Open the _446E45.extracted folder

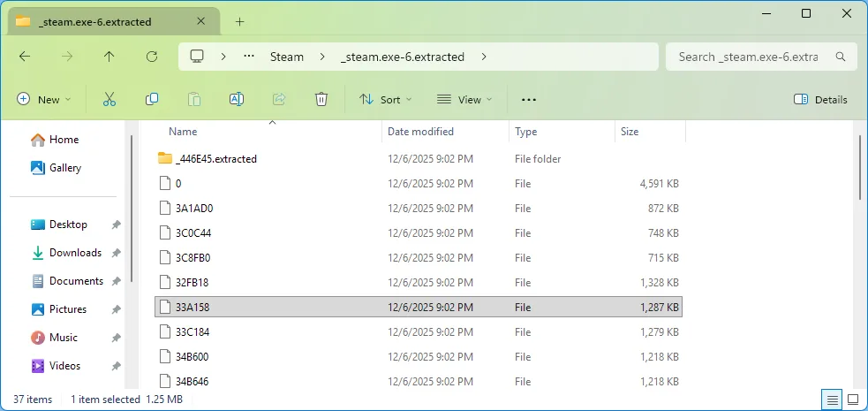click(215, 159)
